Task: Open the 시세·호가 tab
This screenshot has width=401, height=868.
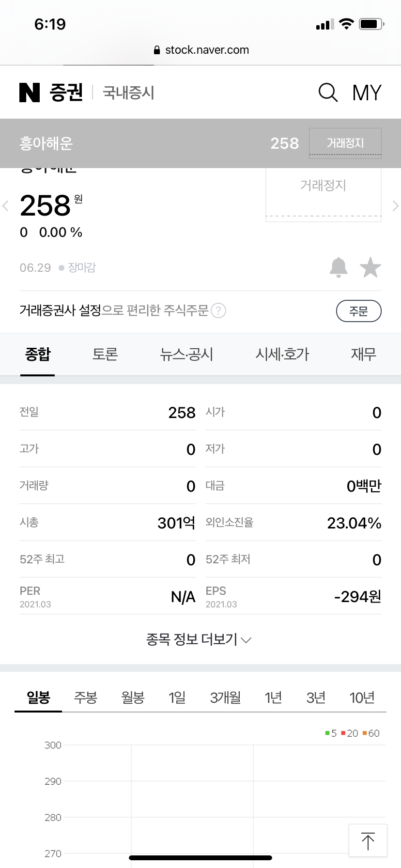Action: coord(282,354)
